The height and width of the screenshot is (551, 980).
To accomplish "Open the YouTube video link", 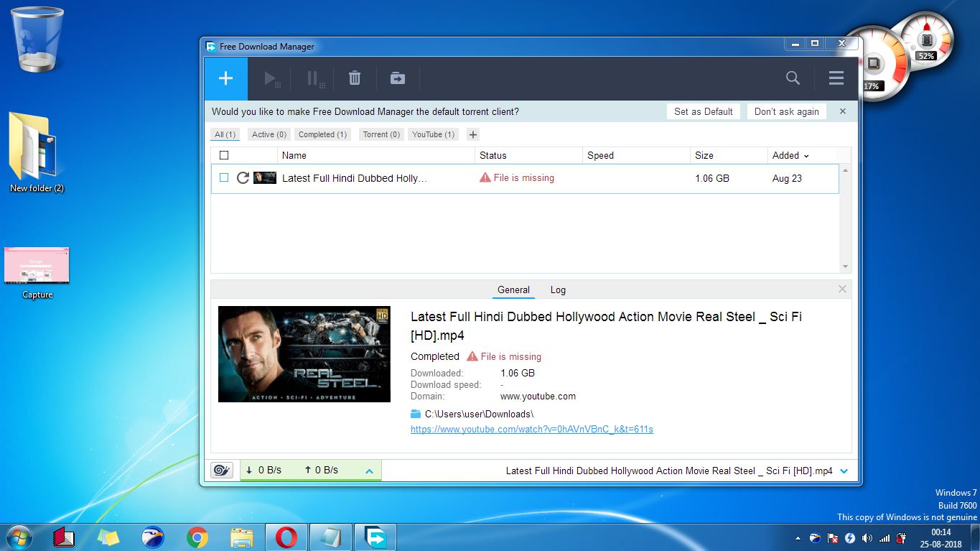I will 531,429.
